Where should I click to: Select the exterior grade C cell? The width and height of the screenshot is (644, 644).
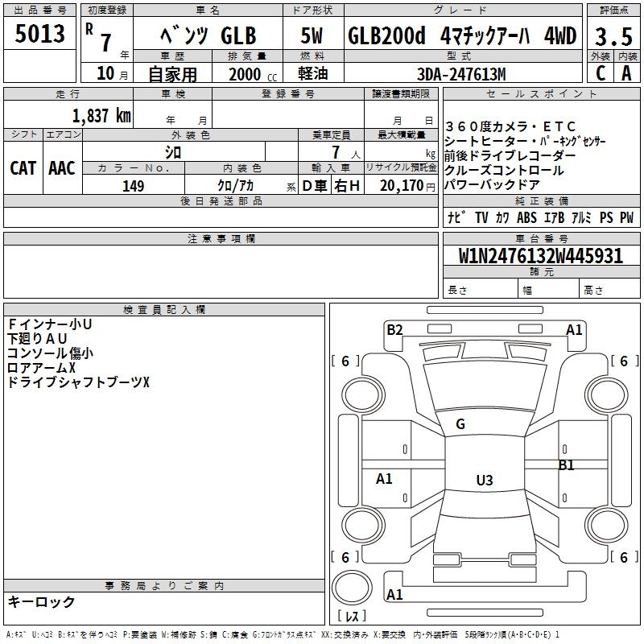[600, 74]
